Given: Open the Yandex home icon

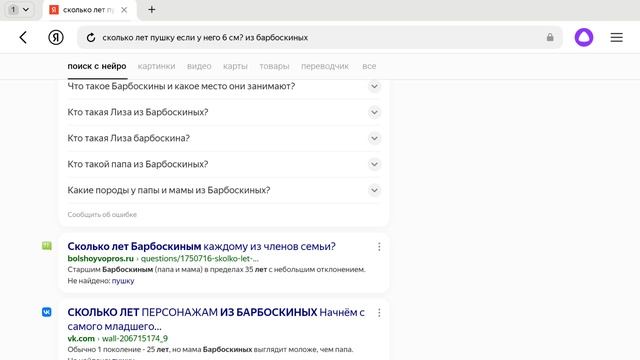Looking at the screenshot, I should pyautogui.click(x=56, y=38).
